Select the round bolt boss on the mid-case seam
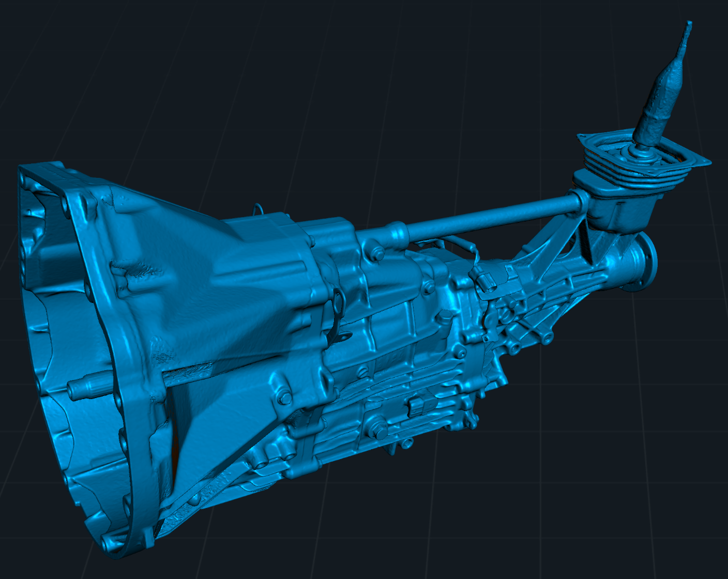The width and height of the screenshot is (728, 579). click(285, 398)
